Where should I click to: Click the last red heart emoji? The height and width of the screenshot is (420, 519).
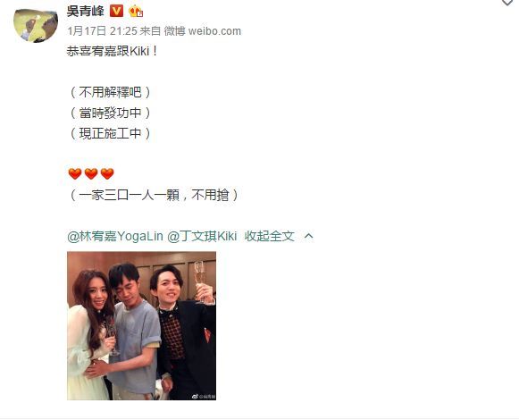(x=107, y=174)
